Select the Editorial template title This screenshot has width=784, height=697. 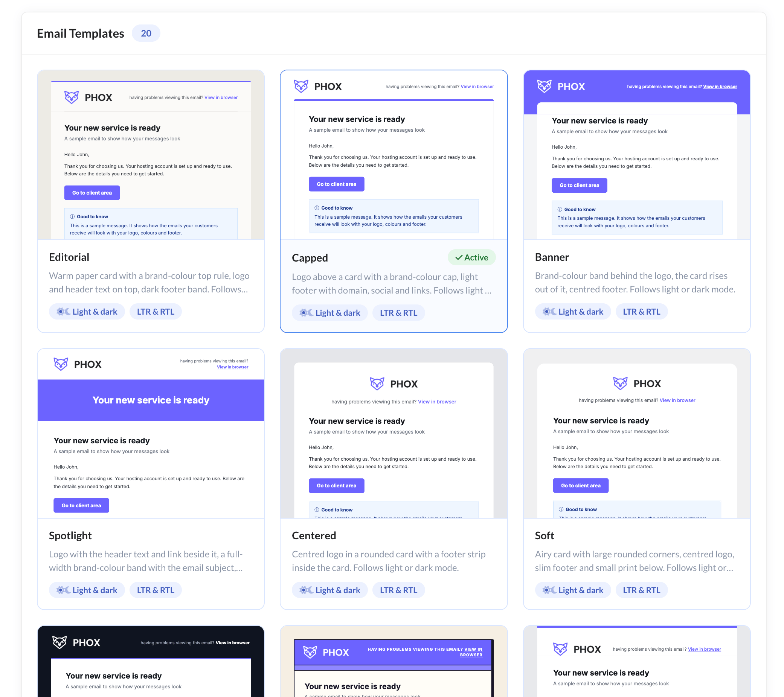click(69, 257)
